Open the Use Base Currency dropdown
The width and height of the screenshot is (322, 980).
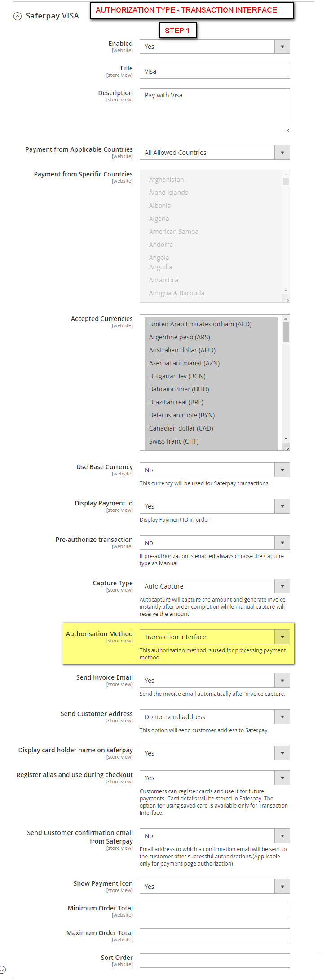tap(214, 470)
